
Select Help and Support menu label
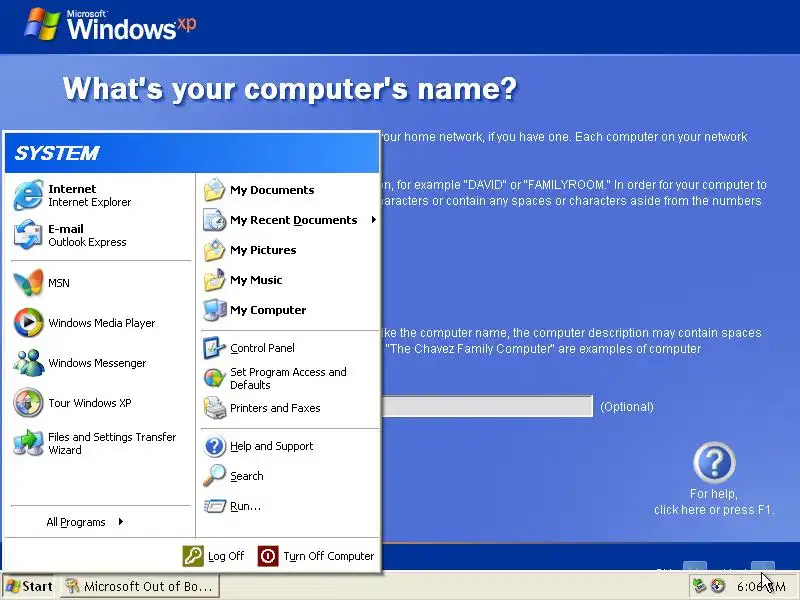271,446
